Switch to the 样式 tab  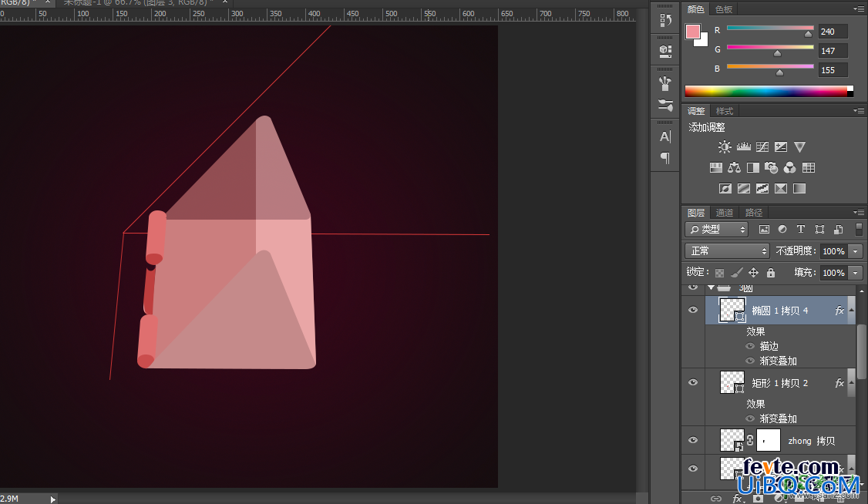[x=724, y=111]
